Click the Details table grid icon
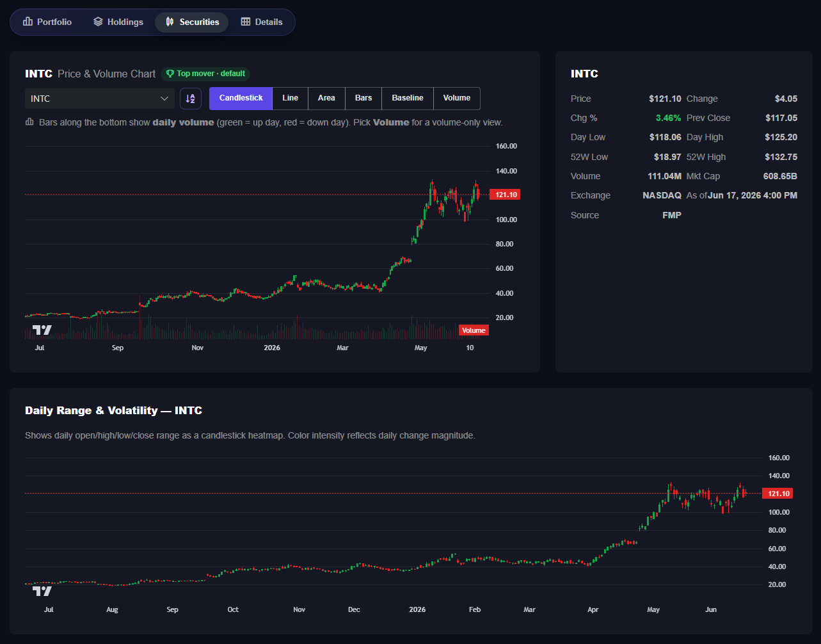This screenshot has width=821, height=644. (246, 22)
